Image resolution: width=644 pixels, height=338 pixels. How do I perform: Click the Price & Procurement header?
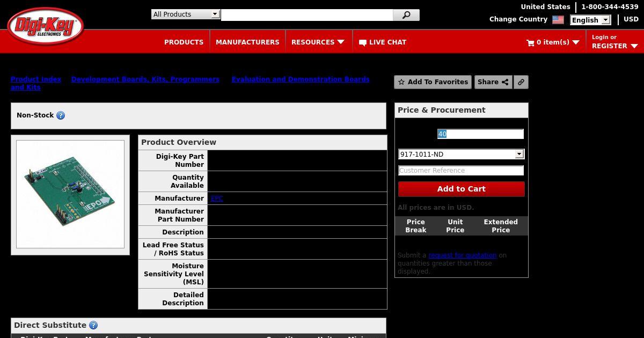pyautogui.click(x=462, y=110)
